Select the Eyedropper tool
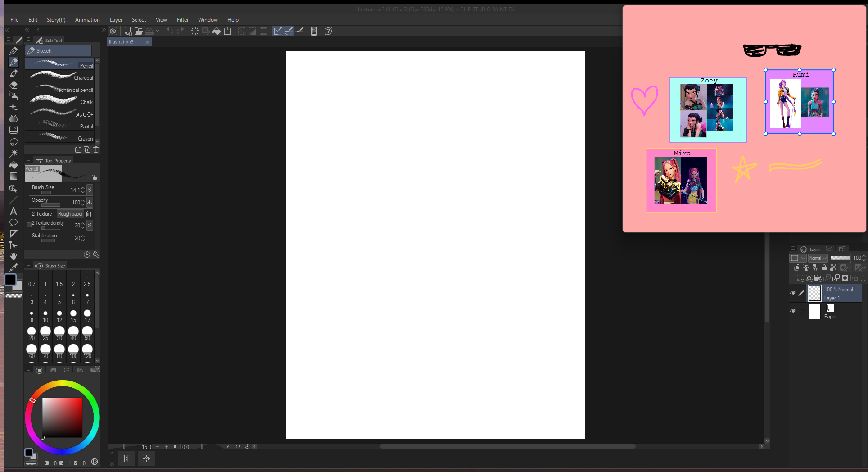 (13, 268)
